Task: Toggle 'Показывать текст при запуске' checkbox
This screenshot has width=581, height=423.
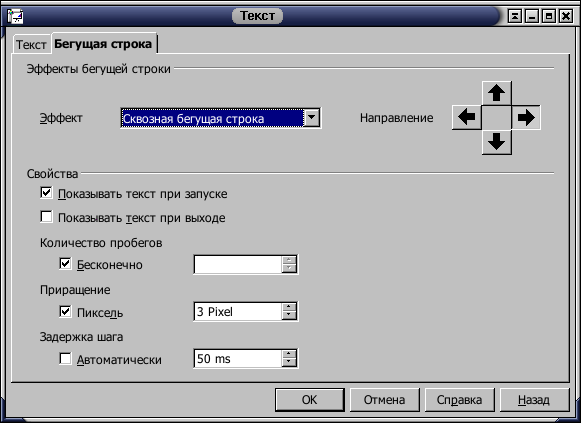Action: point(46,193)
